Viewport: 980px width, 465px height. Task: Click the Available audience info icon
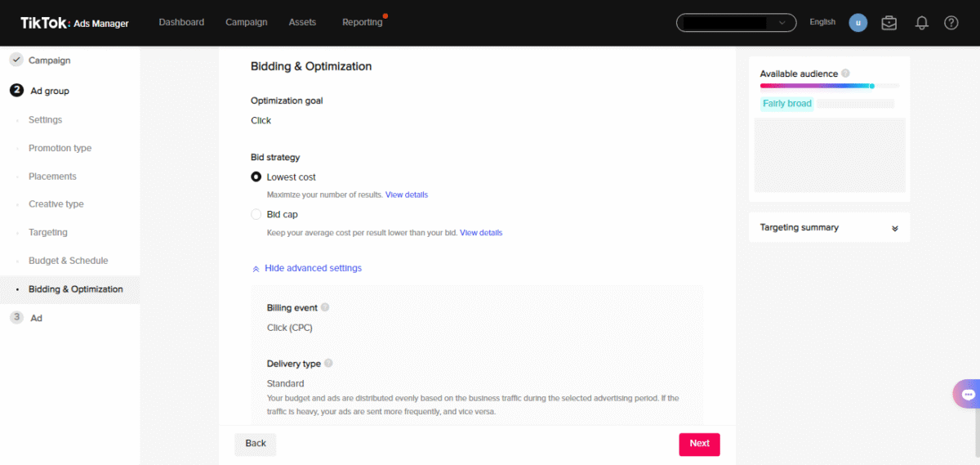click(845, 74)
